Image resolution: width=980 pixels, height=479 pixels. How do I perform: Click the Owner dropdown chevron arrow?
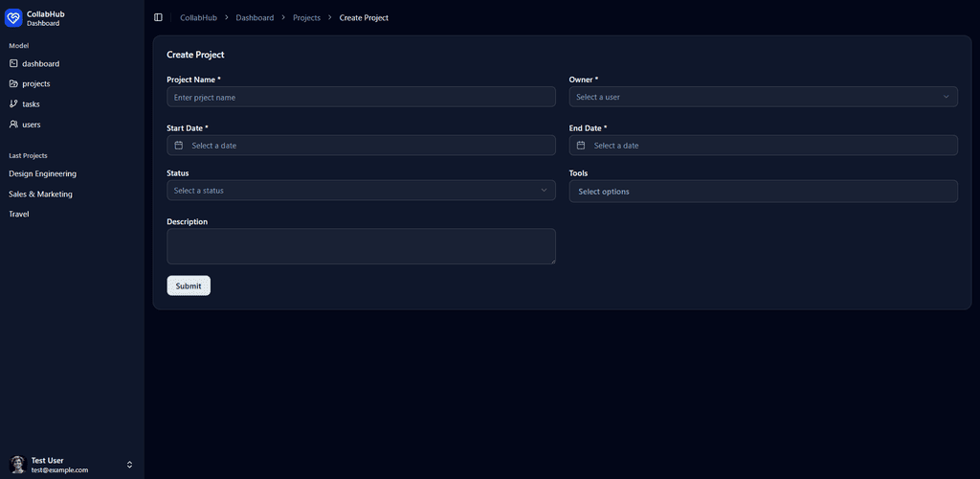(x=947, y=97)
